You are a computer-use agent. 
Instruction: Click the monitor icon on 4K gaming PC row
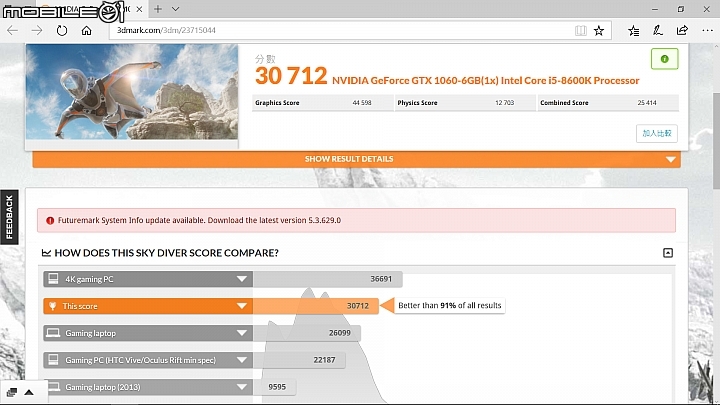pos(53,279)
